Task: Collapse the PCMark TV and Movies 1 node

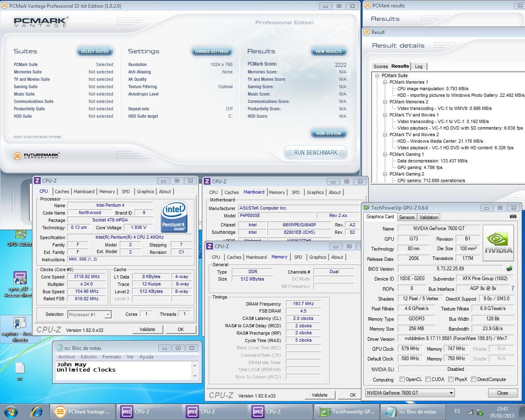Action: tap(385, 115)
